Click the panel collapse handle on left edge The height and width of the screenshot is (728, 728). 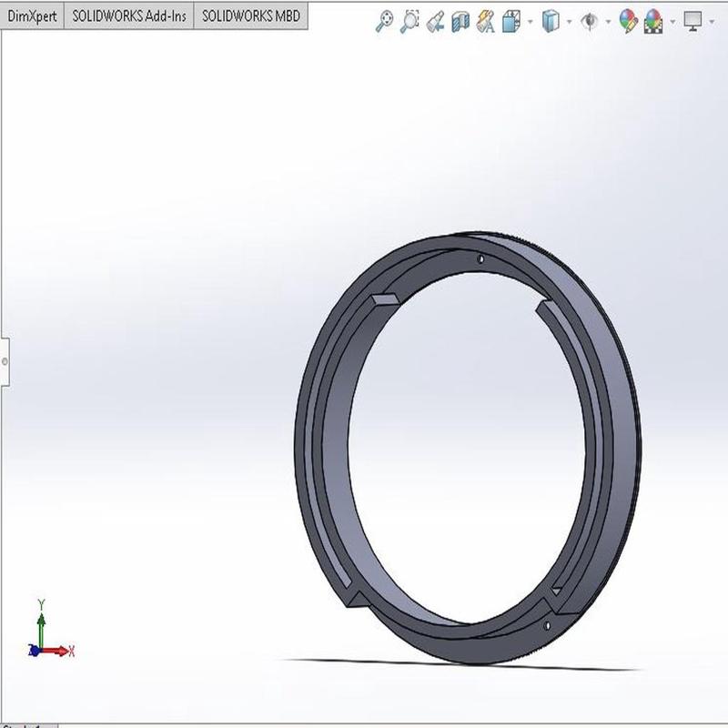click(5, 361)
